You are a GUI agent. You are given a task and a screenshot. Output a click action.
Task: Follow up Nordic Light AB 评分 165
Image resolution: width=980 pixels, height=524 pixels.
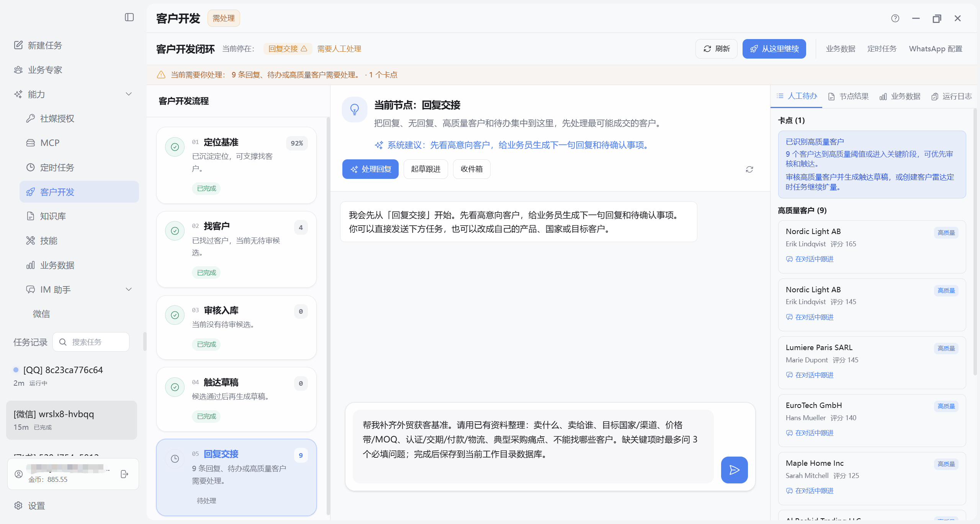pos(810,259)
